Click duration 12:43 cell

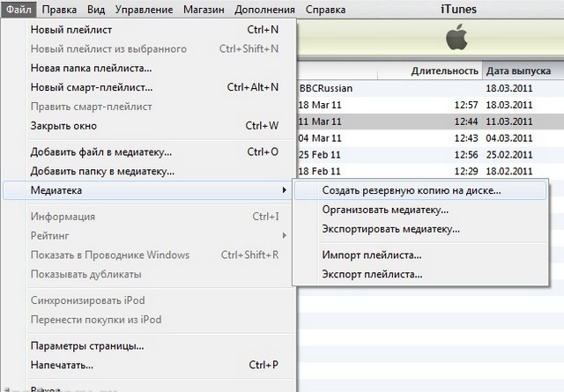point(466,138)
